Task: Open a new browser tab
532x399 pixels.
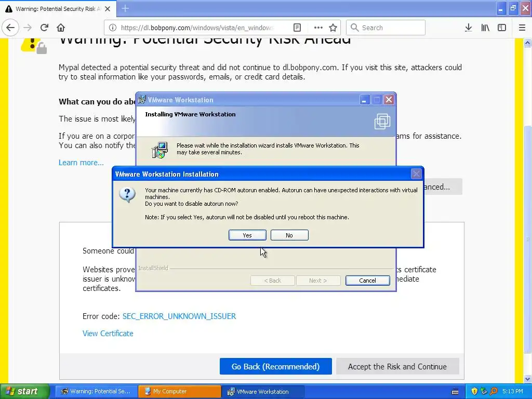Action: tap(125, 8)
